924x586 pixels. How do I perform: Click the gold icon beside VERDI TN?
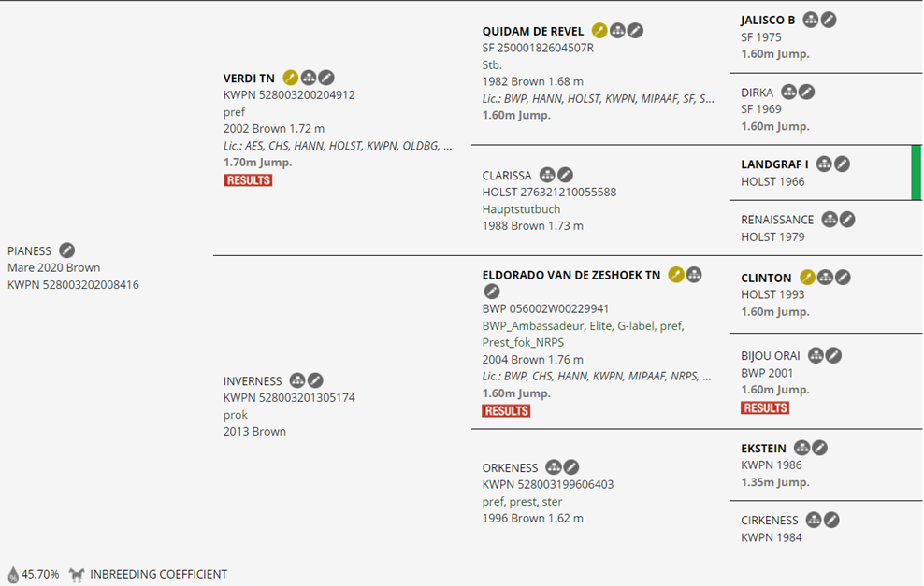pos(291,78)
